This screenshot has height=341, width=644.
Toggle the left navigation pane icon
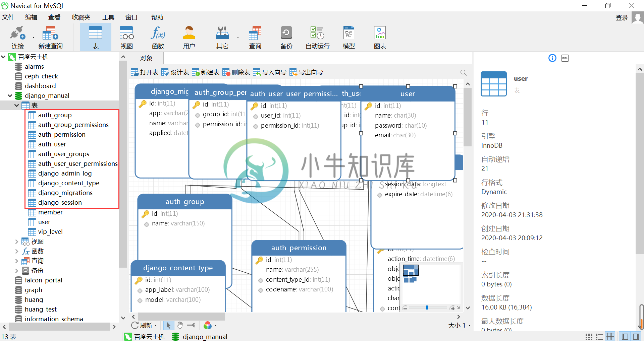point(625,337)
